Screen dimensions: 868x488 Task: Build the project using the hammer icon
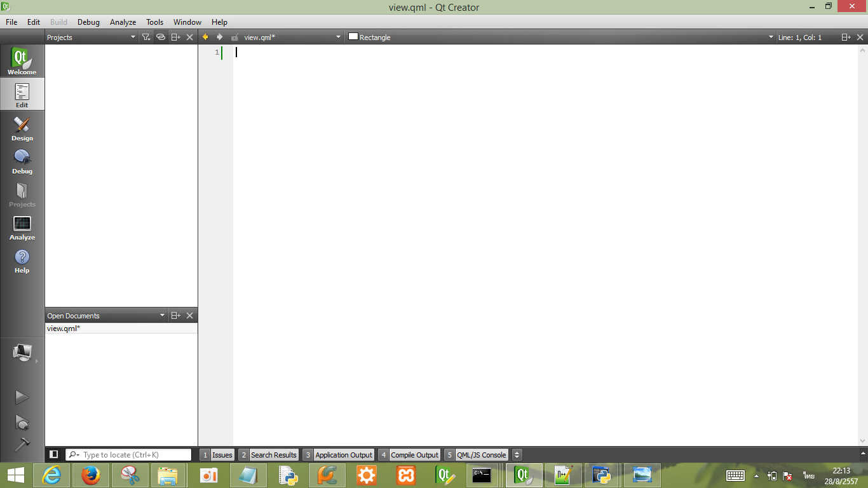point(22,445)
